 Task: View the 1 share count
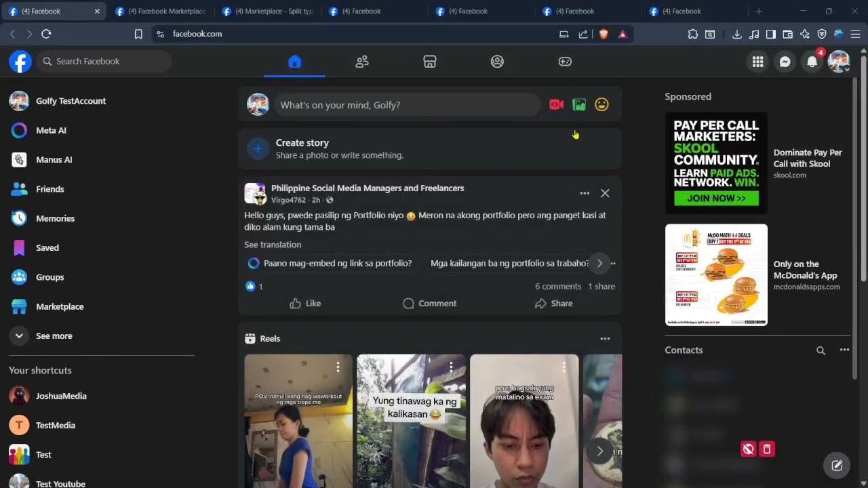pyautogui.click(x=601, y=286)
